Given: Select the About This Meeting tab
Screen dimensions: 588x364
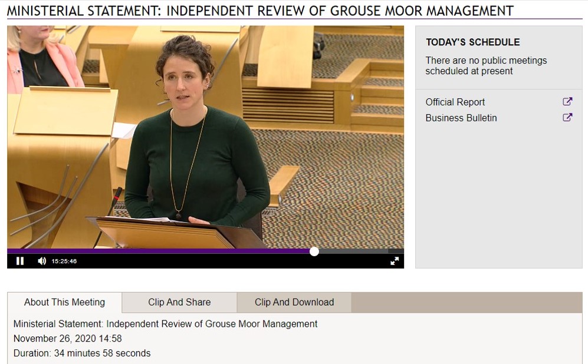Looking at the screenshot, I should (64, 302).
